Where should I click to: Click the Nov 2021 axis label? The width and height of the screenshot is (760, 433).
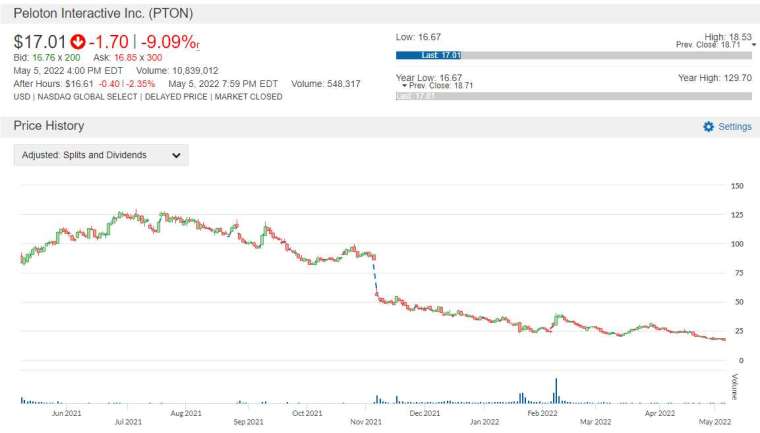pos(366,422)
